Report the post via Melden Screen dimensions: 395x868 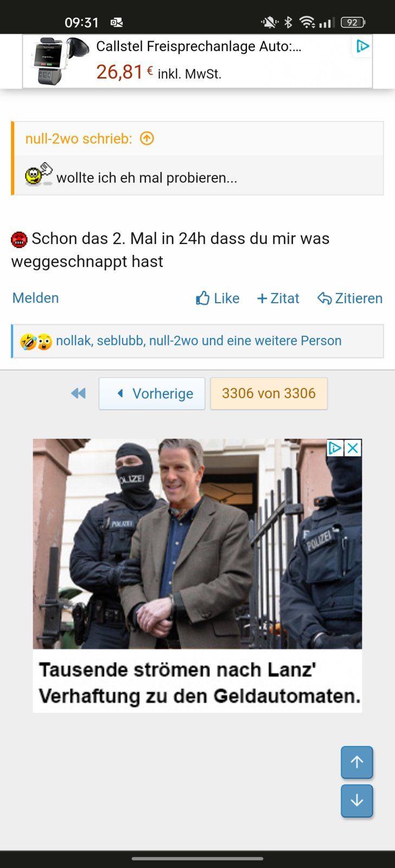tap(35, 298)
